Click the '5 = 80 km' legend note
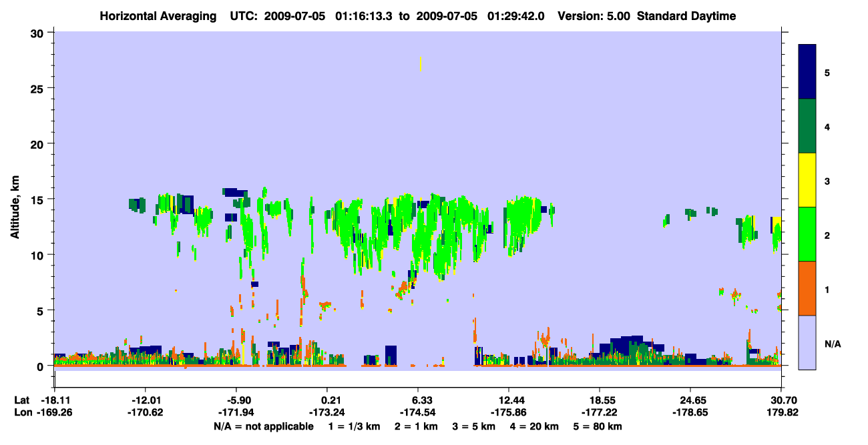Viewport: 868px width, 445px height. [x=598, y=426]
